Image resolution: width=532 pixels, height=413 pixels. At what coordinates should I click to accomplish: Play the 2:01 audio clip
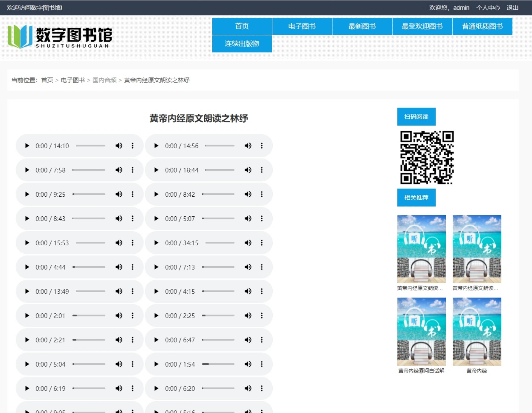(x=27, y=316)
